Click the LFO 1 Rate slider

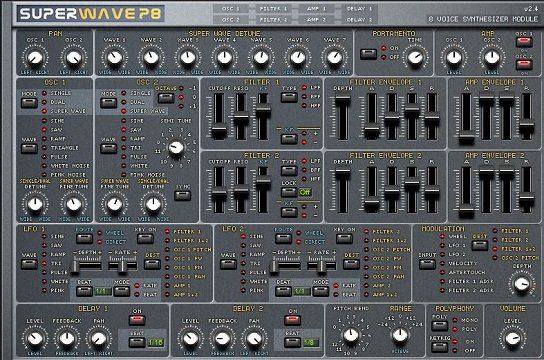[x=122, y=266]
